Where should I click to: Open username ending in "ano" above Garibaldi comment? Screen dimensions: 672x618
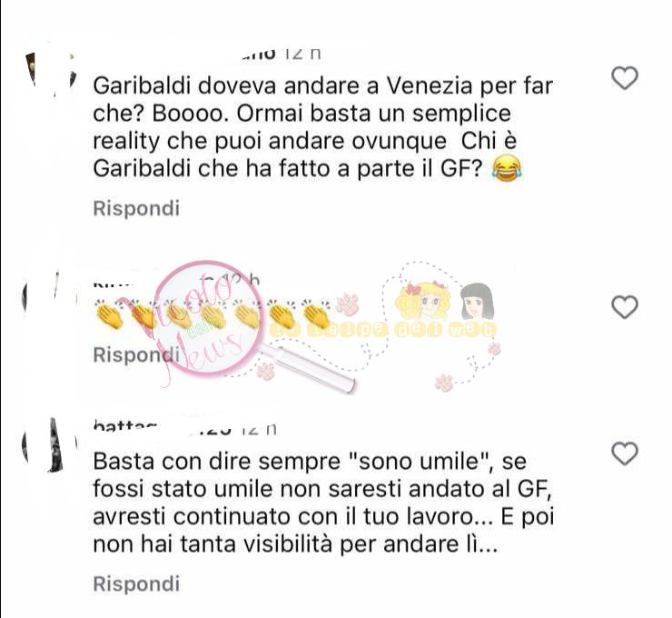(258, 54)
